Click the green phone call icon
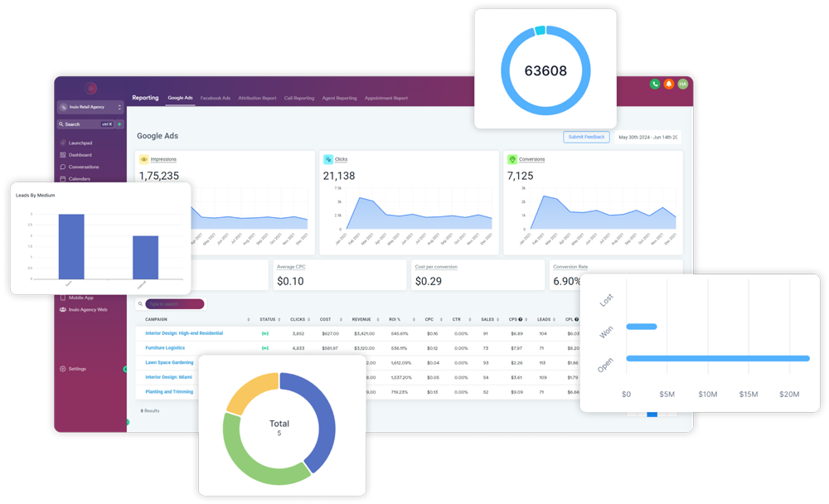Image resolution: width=829 pixels, height=504 pixels. coord(655,85)
